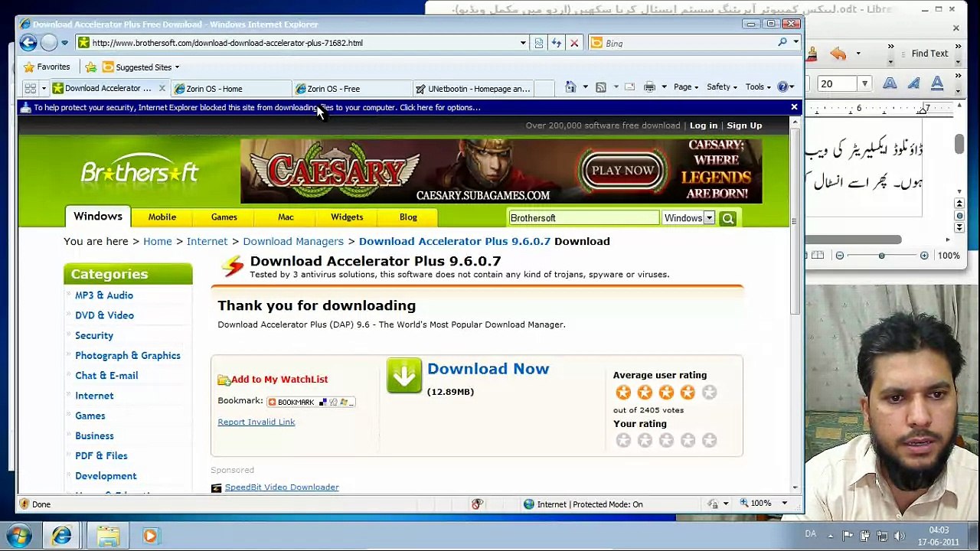
Task: Click the media player taskbar icon
Action: [x=150, y=536]
